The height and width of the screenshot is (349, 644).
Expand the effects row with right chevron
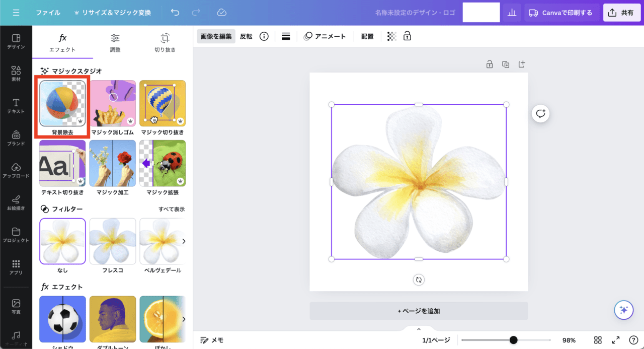coord(184,319)
